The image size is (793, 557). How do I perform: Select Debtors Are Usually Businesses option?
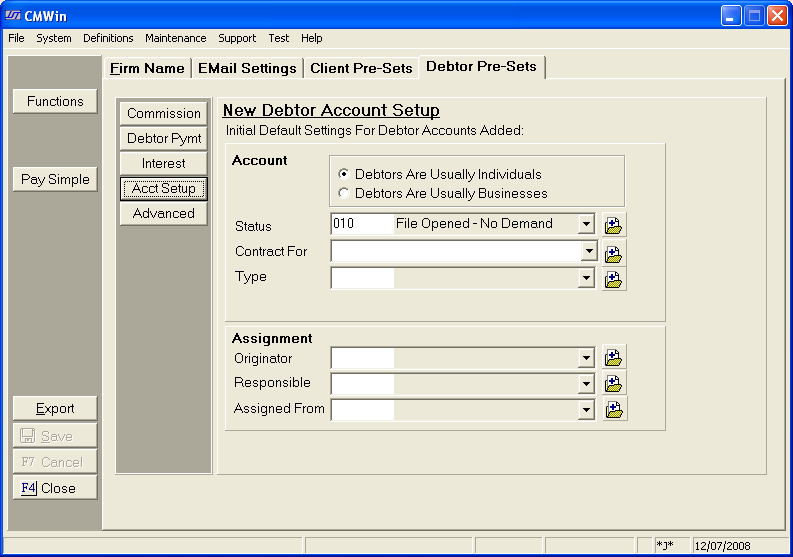pyautogui.click(x=344, y=193)
